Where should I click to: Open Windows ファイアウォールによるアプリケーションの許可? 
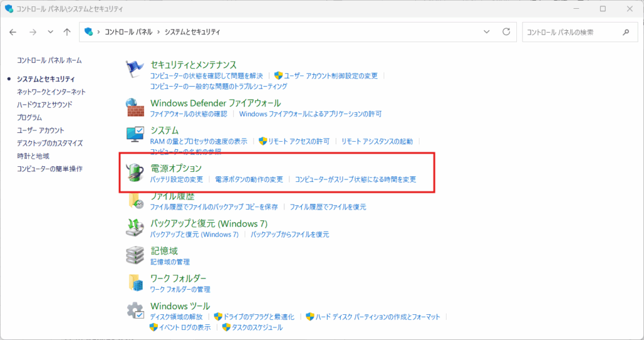[311, 114]
